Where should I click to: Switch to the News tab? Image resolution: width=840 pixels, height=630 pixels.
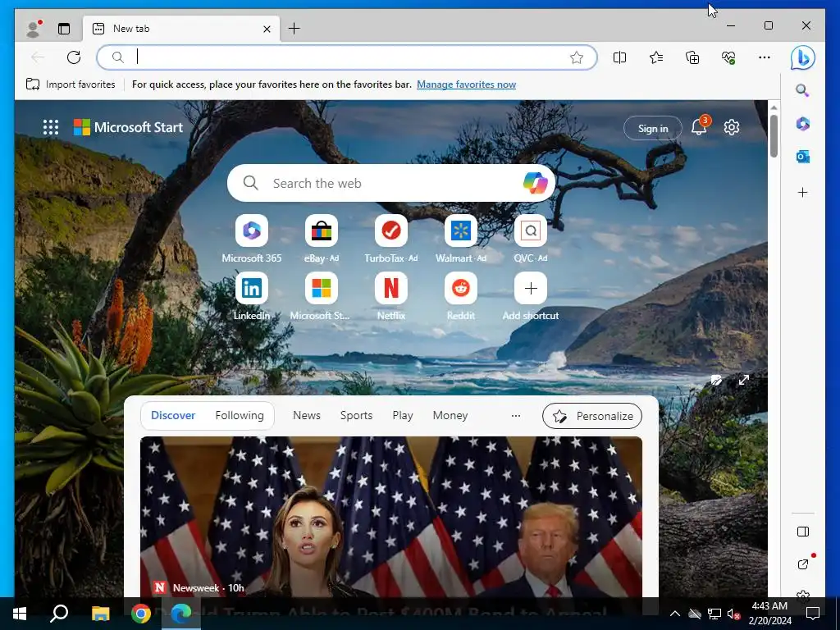(307, 415)
